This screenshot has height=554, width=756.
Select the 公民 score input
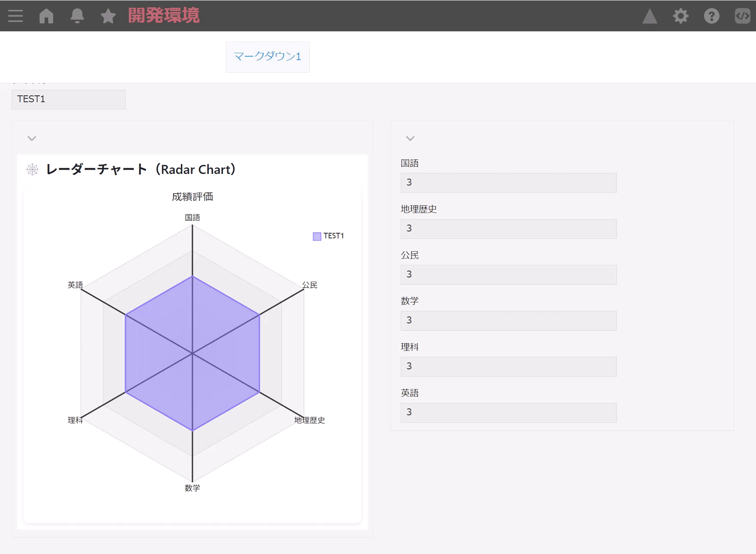point(508,275)
